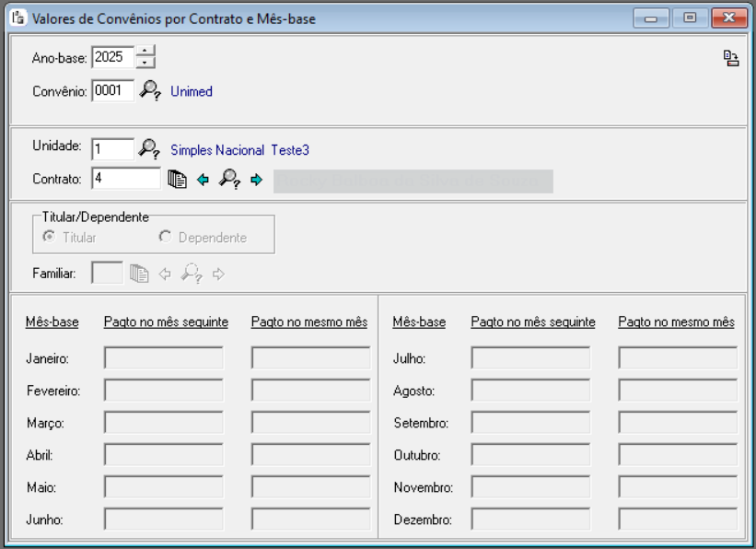The image size is (756, 549).
Task: Click the Convênio code input field
Action: (x=112, y=91)
